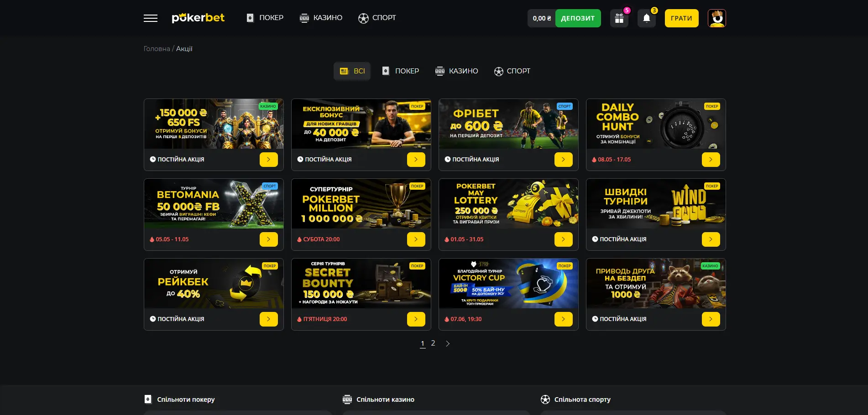The height and width of the screenshot is (415, 868).
Task: Open the Приводь друга banner
Action: (656, 283)
